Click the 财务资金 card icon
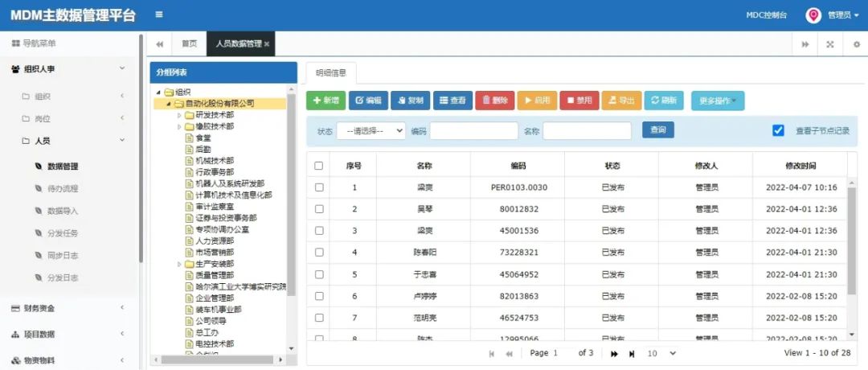This screenshot has height=370, width=868. pyautogui.click(x=15, y=309)
